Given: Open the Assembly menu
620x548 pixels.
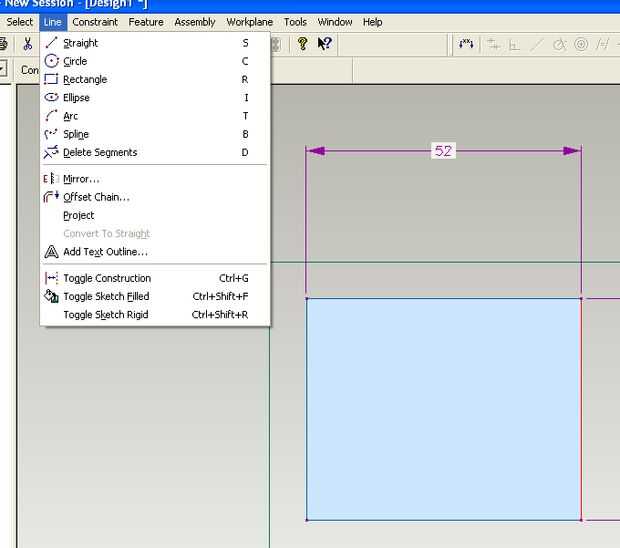Looking at the screenshot, I should 195,22.
